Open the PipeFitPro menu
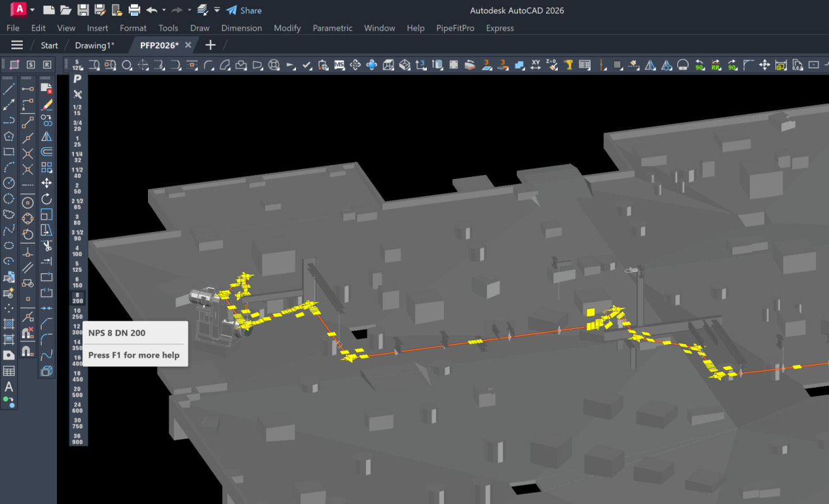The image size is (829, 504). (455, 28)
